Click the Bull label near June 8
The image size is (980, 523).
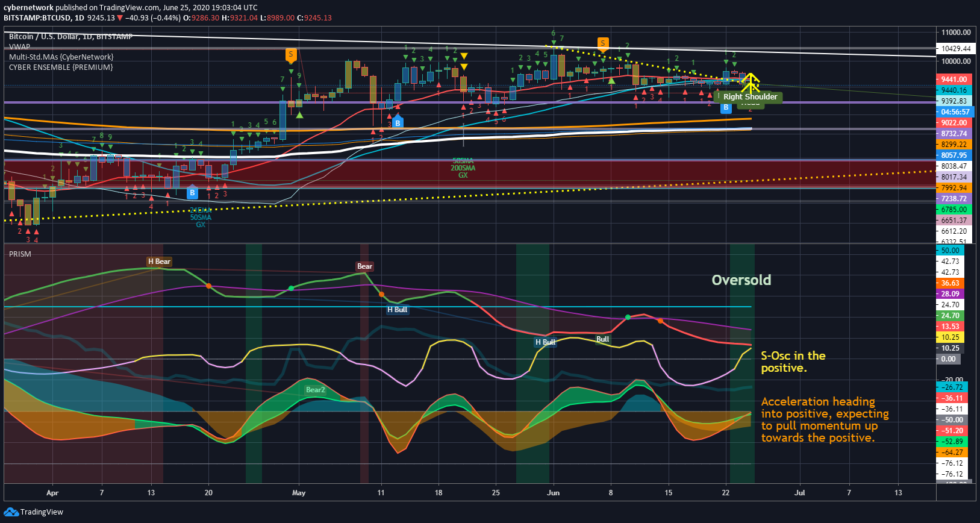pos(602,339)
